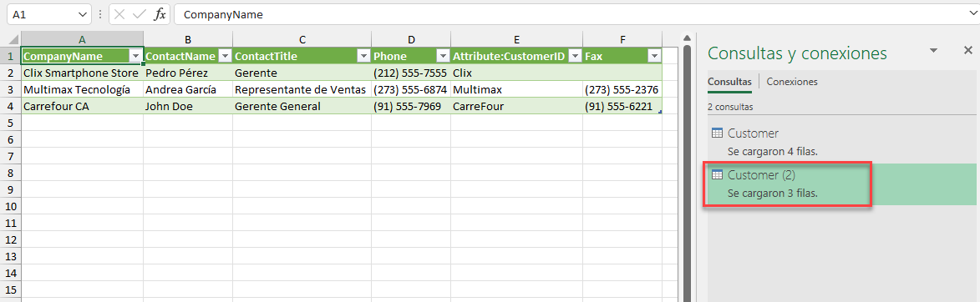Select column A header
Image resolution: width=980 pixels, height=302 pixels.
[x=83, y=39]
